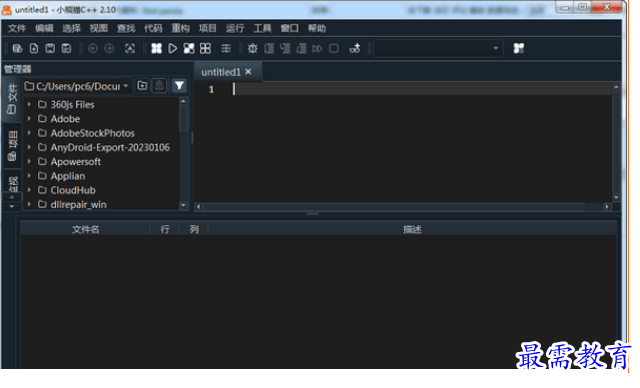Run the program with the play icon
Image resolution: width=640 pixels, height=388 pixels.
pyautogui.click(x=172, y=49)
